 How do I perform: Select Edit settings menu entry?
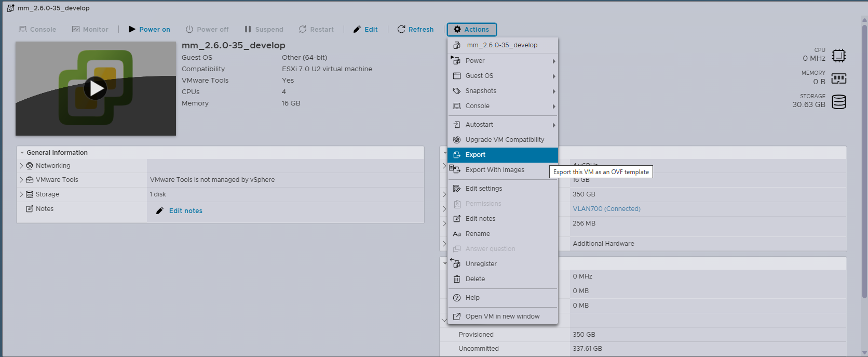click(x=503, y=189)
